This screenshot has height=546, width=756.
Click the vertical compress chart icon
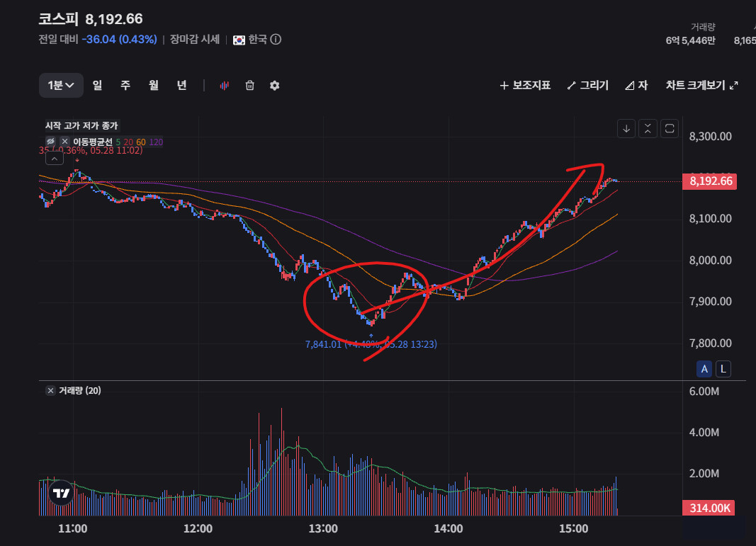click(x=648, y=129)
